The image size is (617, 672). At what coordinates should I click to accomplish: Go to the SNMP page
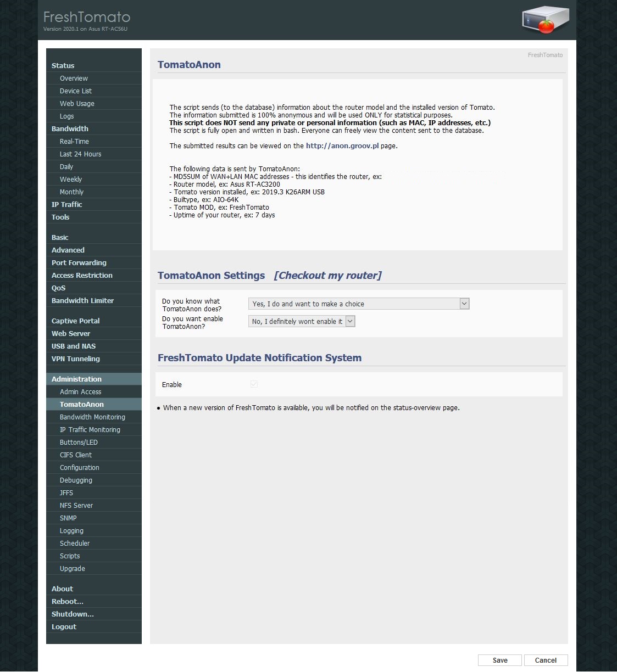coord(94,518)
